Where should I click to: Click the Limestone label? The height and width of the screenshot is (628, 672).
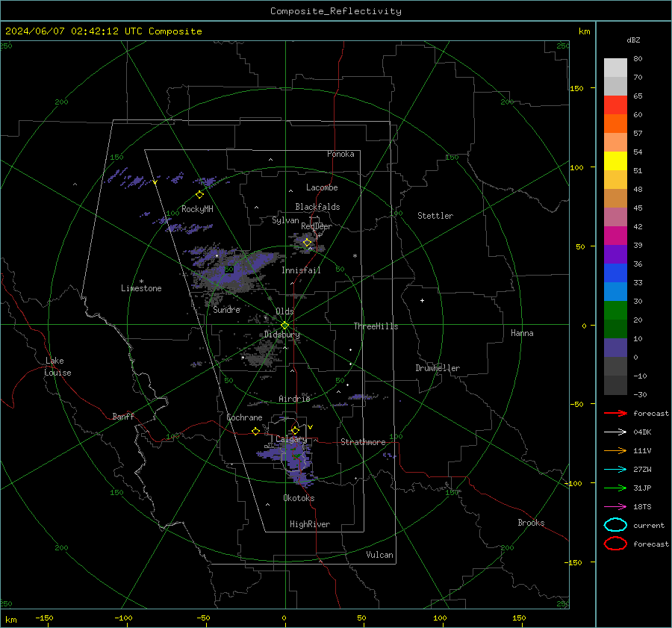(141, 288)
